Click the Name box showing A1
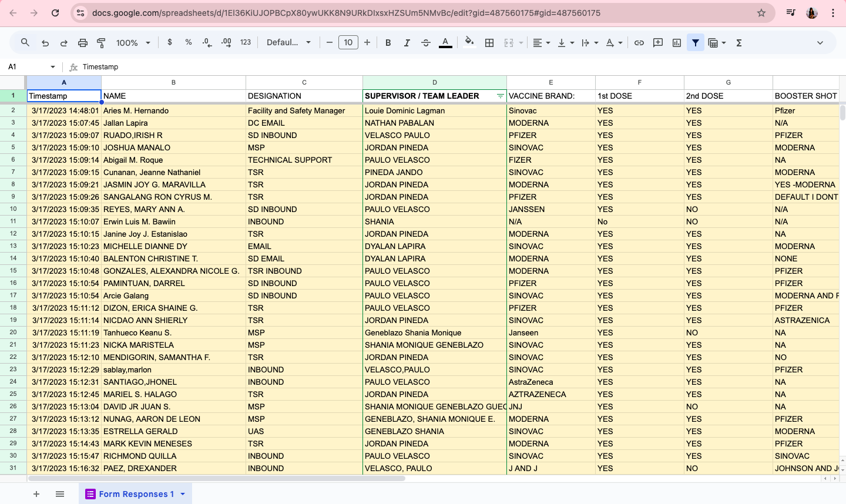The width and height of the screenshot is (846, 504). click(x=26, y=67)
